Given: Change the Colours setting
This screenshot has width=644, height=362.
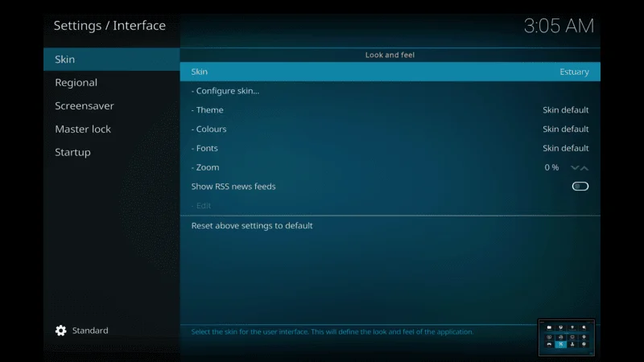Looking at the screenshot, I should tap(390, 129).
